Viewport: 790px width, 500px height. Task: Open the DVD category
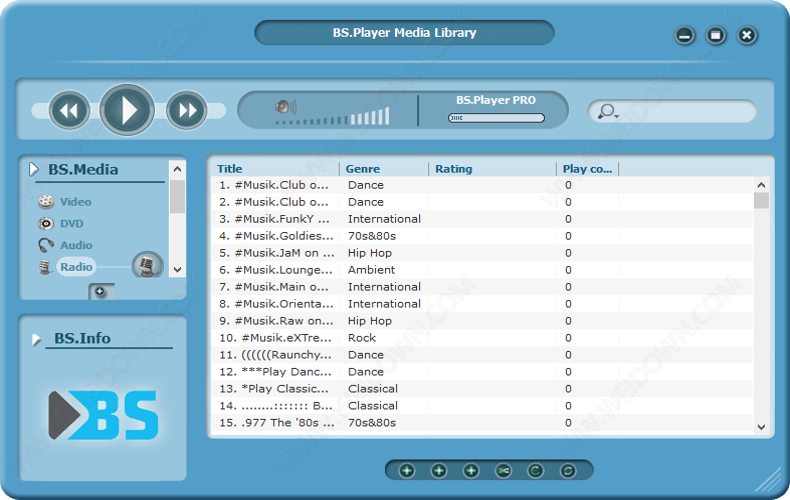pos(72,224)
